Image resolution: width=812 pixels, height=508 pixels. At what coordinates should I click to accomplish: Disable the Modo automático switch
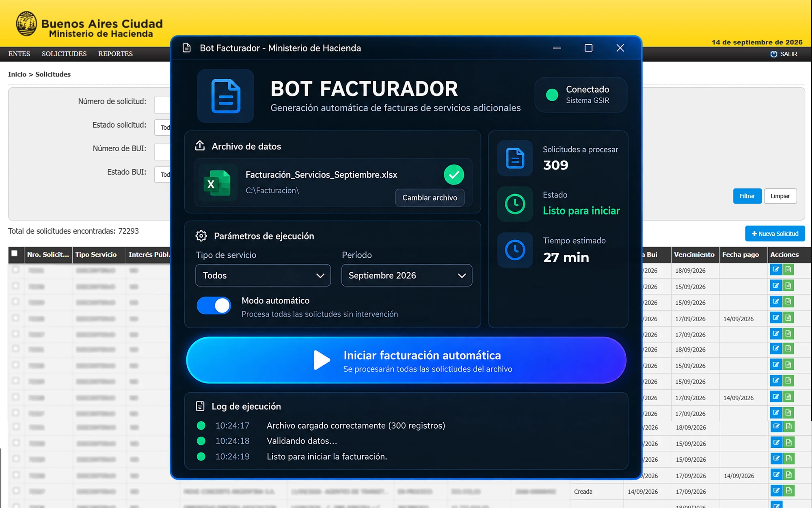tap(214, 306)
